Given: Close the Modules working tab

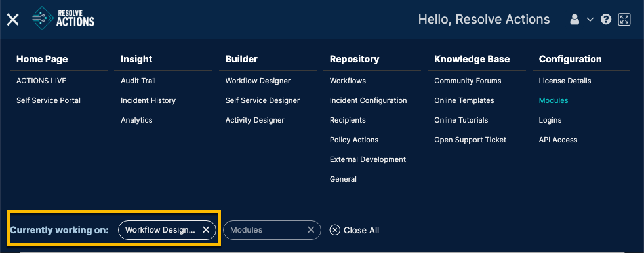Looking at the screenshot, I should click(x=312, y=230).
